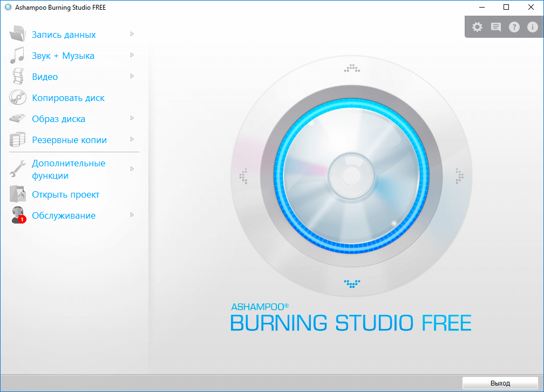Click the film strip Видео icon
544x392 pixels.
click(18, 77)
